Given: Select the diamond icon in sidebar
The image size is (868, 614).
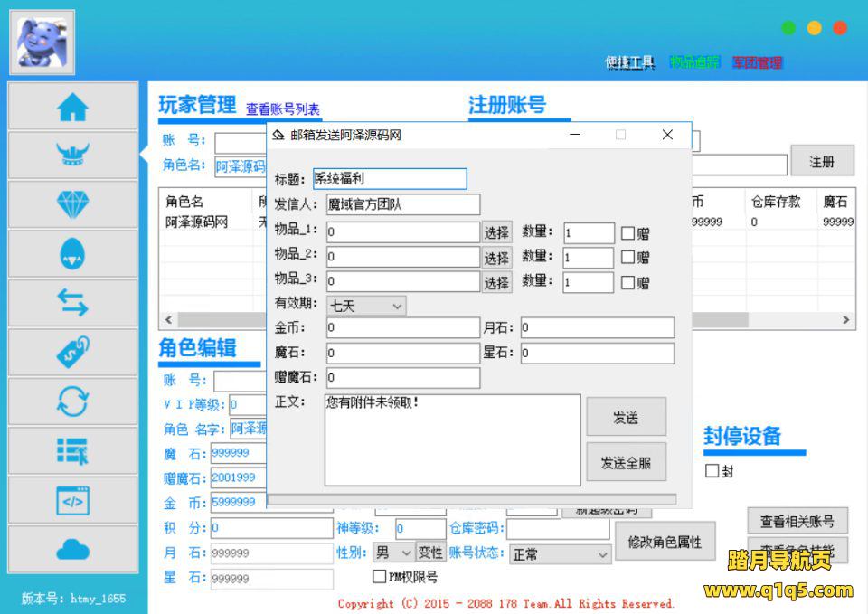Looking at the screenshot, I should point(73,204).
